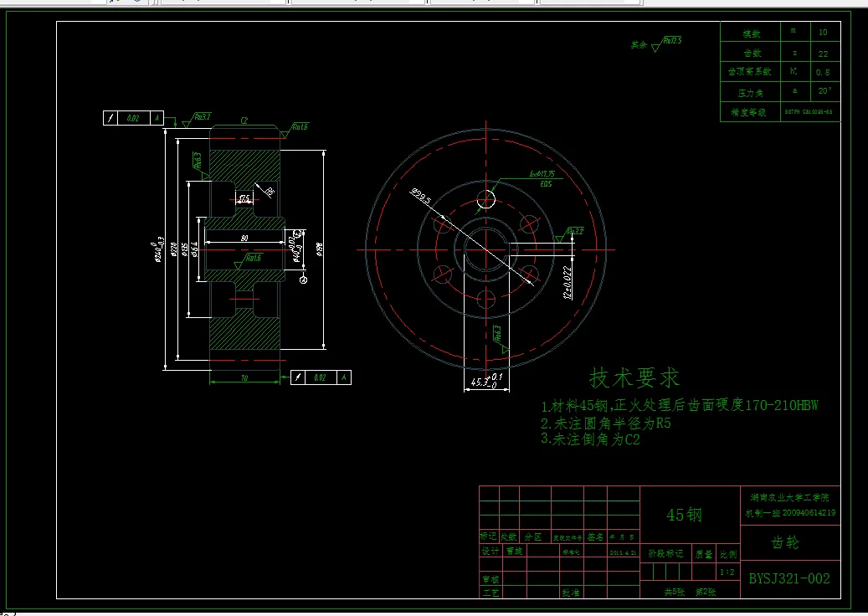Click the '质量' cell in title block
The height and width of the screenshot is (616, 868).
click(704, 554)
